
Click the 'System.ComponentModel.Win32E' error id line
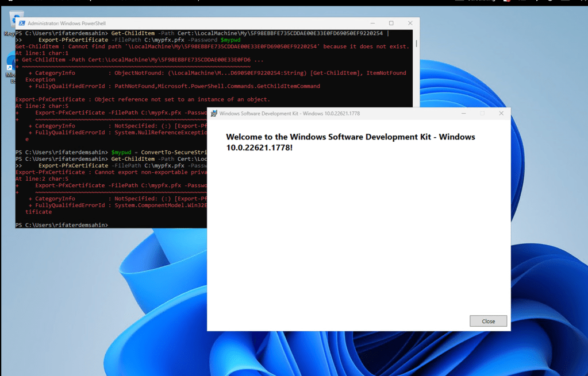point(118,206)
